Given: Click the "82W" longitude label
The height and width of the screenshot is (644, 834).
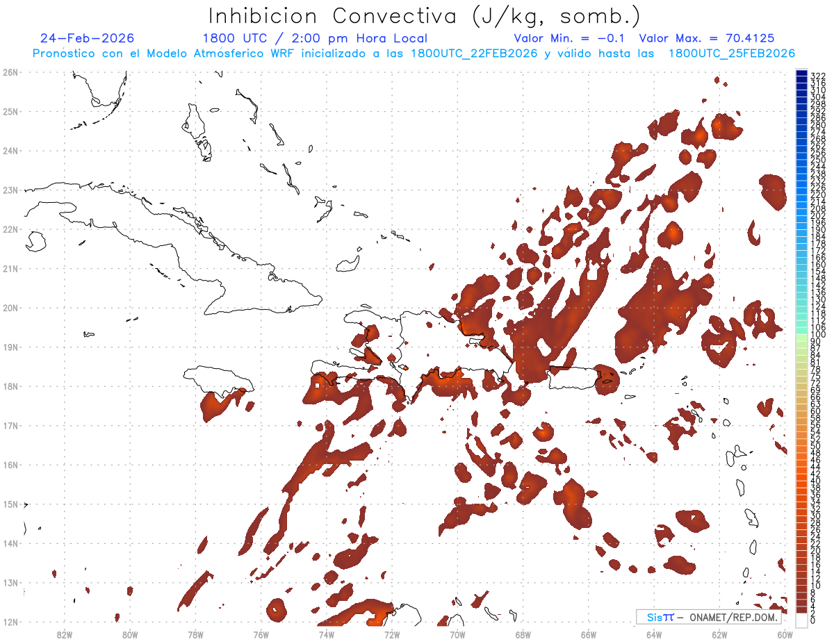Looking at the screenshot, I should click(x=64, y=634).
